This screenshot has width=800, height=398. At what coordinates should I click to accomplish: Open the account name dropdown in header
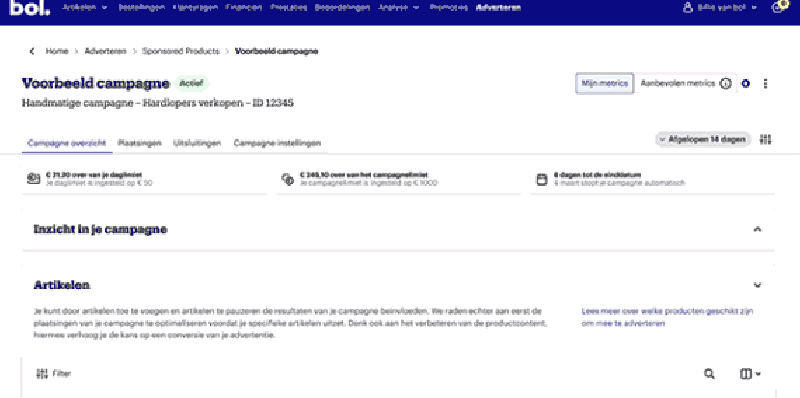click(727, 8)
